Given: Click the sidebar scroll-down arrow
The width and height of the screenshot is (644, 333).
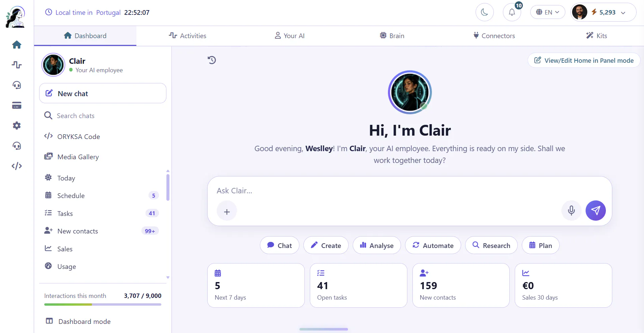Looking at the screenshot, I should tap(168, 278).
